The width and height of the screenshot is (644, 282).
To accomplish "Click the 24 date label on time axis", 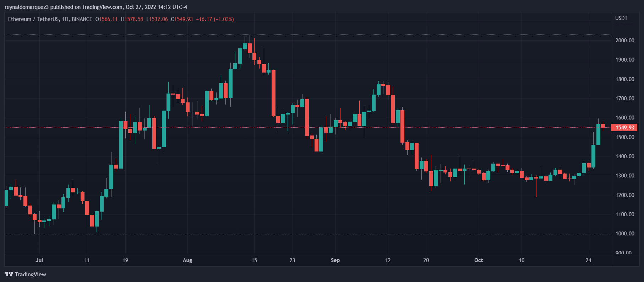I will 589,260.
